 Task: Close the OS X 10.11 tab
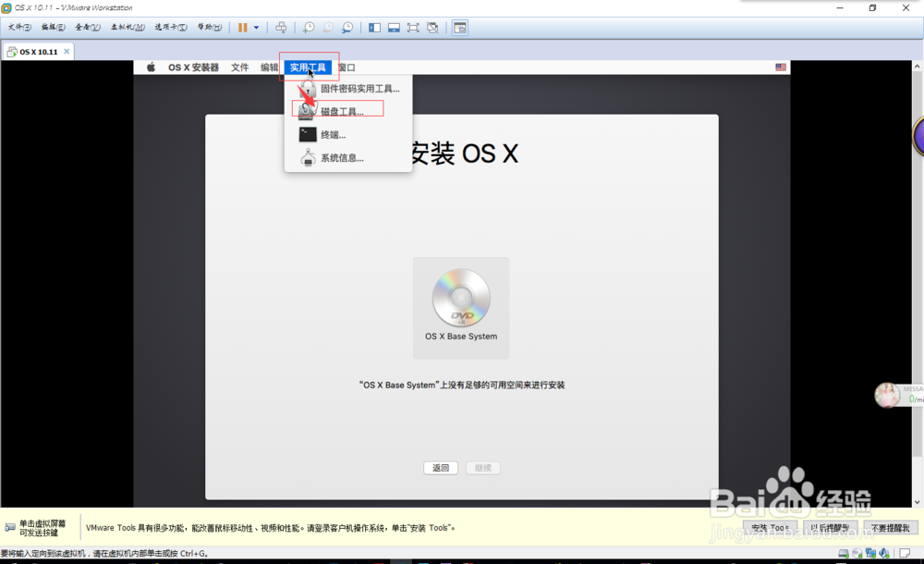67,52
